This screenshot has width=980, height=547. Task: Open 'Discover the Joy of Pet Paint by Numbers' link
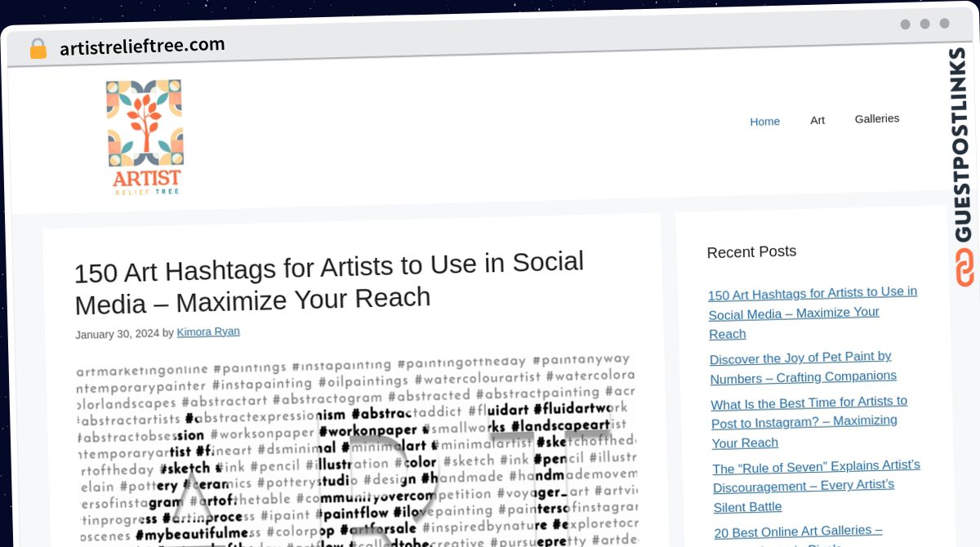pos(803,367)
